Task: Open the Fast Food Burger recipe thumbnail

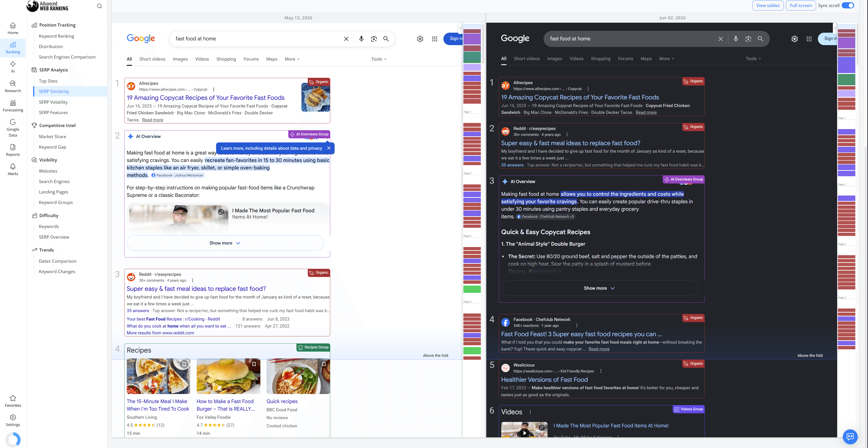Action: pyautogui.click(x=228, y=376)
